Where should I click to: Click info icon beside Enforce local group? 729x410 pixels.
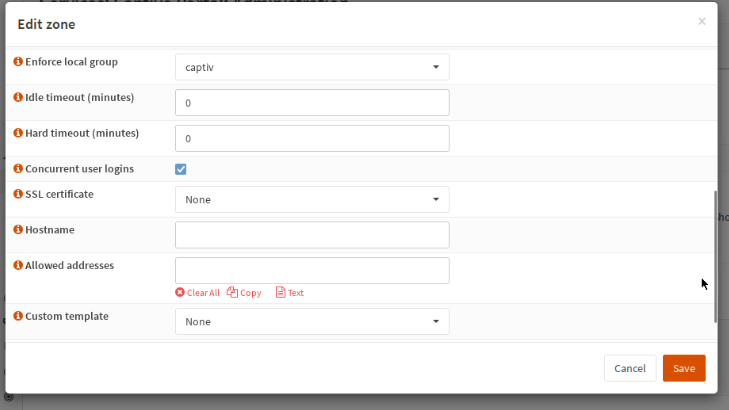pos(18,62)
